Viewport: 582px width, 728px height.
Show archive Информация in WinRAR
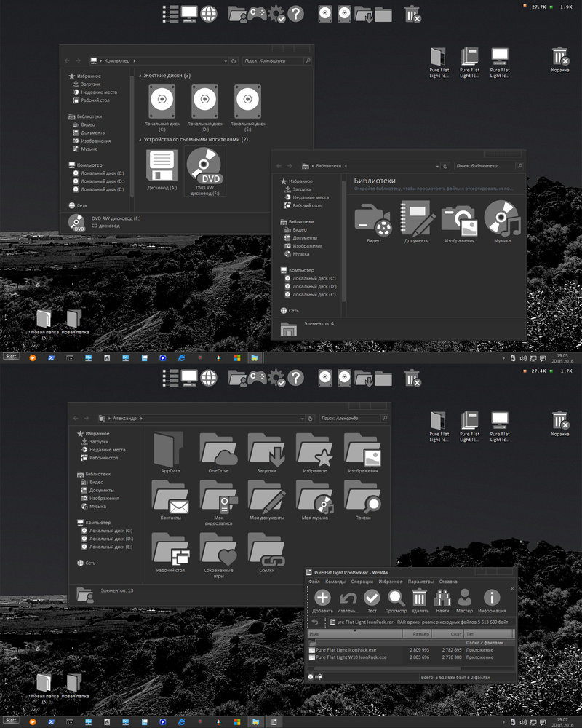[491, 598]
